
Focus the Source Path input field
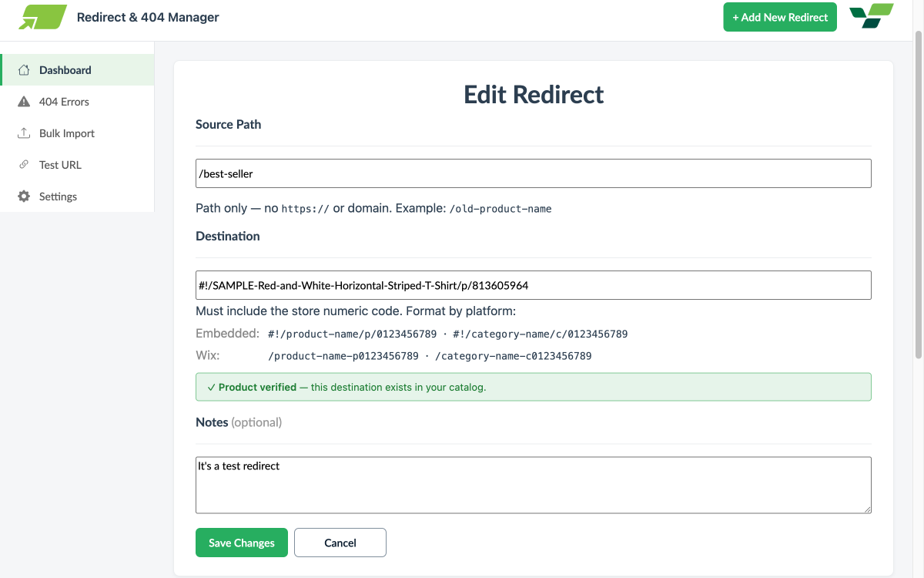[534, 173]
